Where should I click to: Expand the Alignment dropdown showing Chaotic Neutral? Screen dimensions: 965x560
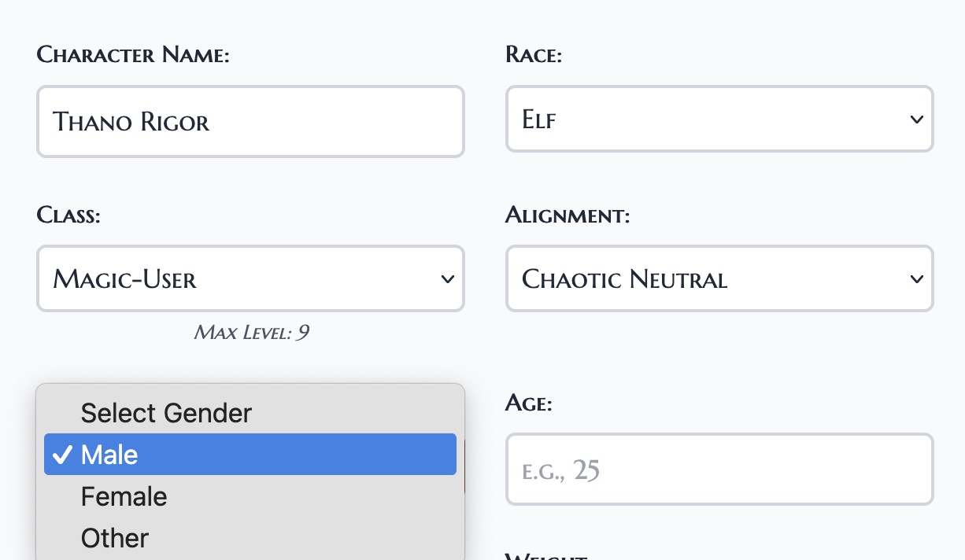coord(708,279)
